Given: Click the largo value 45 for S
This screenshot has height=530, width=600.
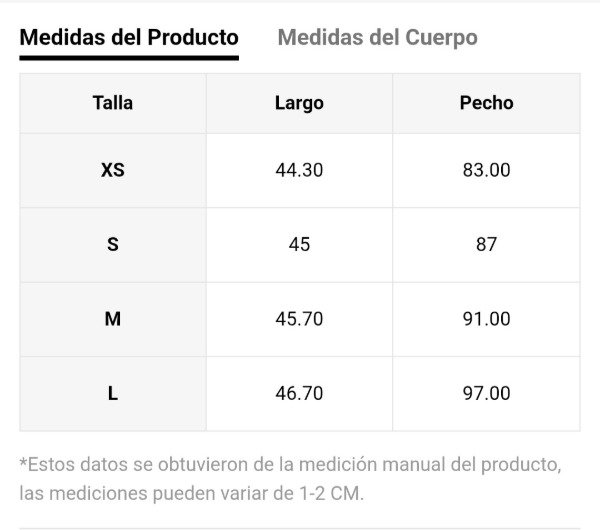Looking at the screenshot, I should click(x=299, y=244).
